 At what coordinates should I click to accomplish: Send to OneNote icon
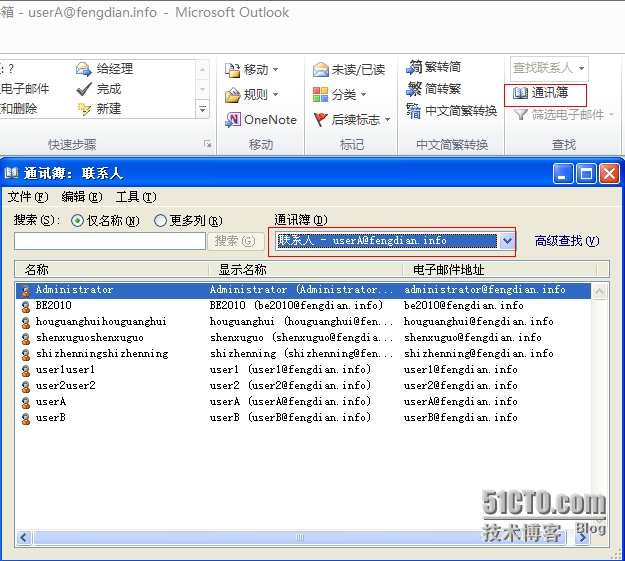tap(233, 120)
